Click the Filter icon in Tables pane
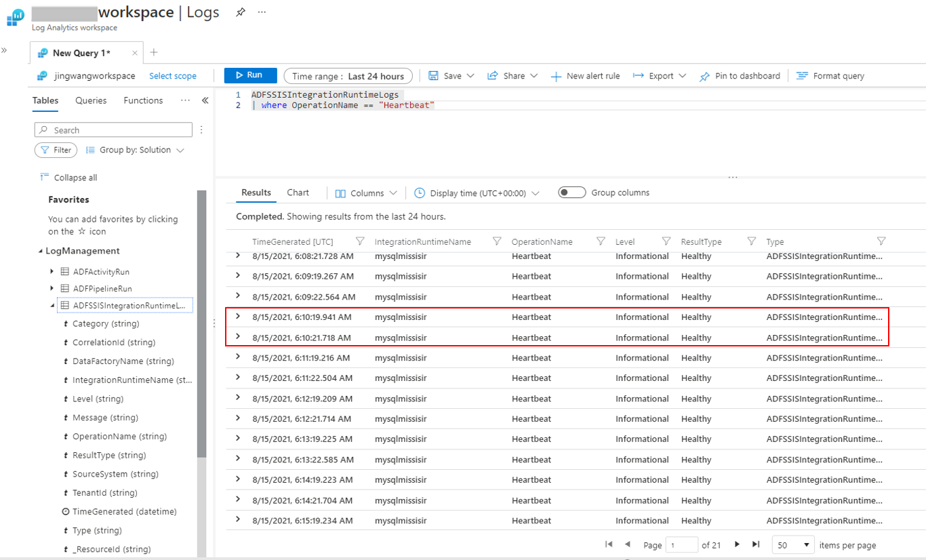 (x=56, y=150)
